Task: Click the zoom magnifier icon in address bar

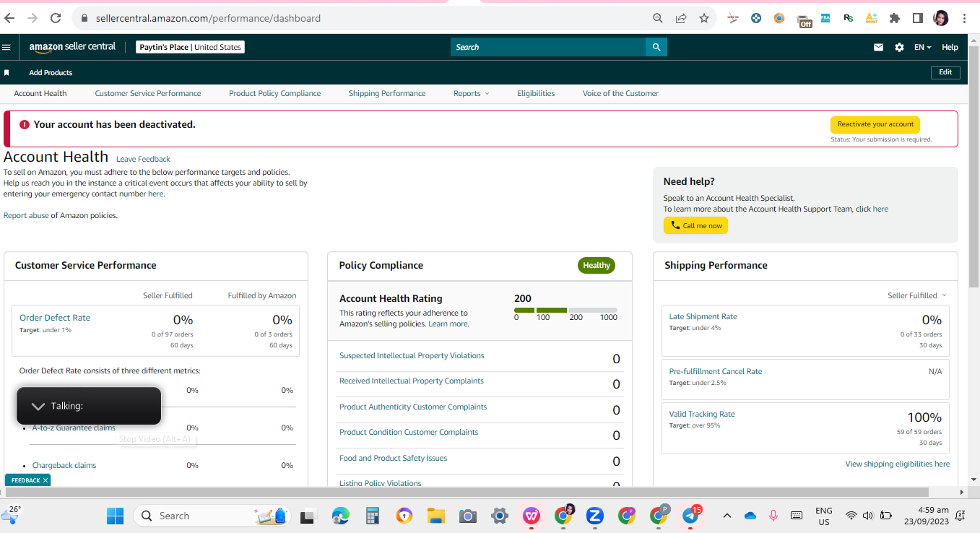Action: coord(657,18)
